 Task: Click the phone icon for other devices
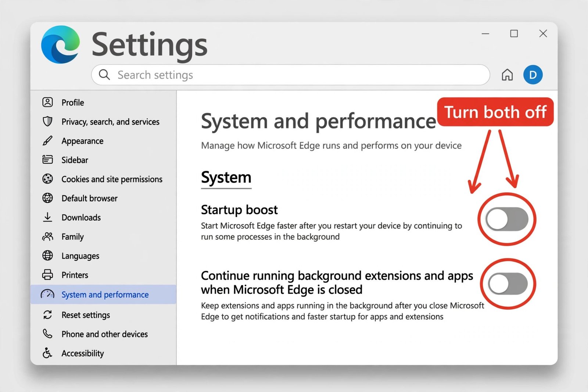(x=47, y=334)
